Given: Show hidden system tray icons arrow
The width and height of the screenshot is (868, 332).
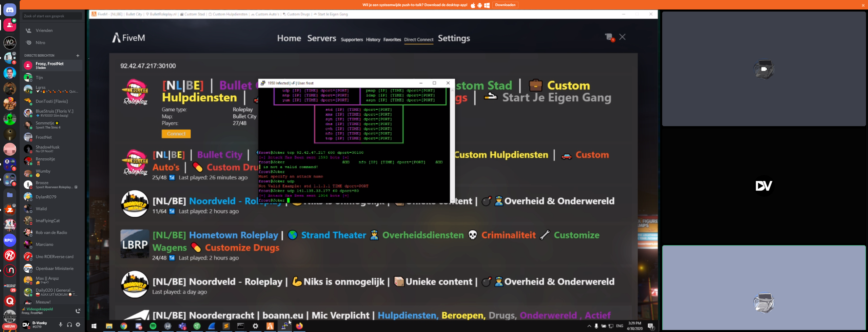Looking at the screenshot, I should 589,326.
